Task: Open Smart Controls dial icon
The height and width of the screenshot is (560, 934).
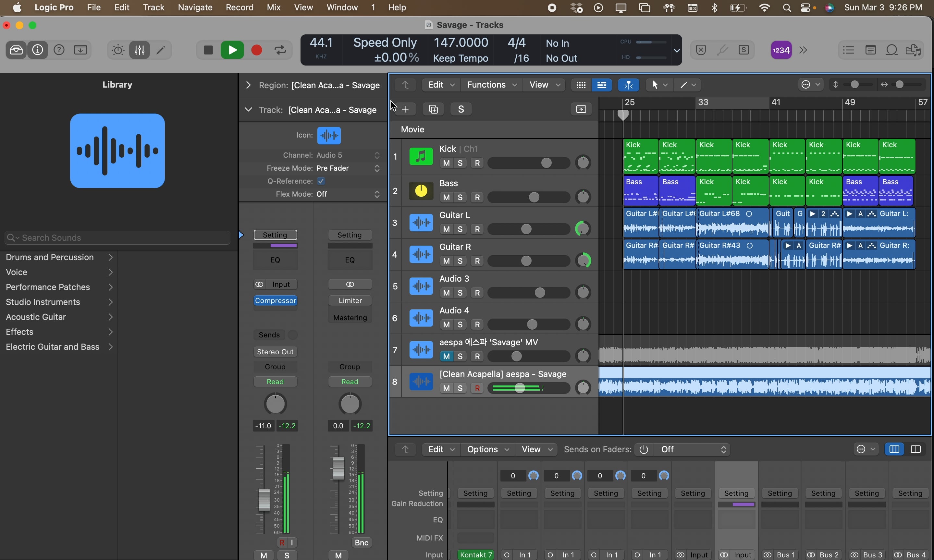Action: coord(118,50)
